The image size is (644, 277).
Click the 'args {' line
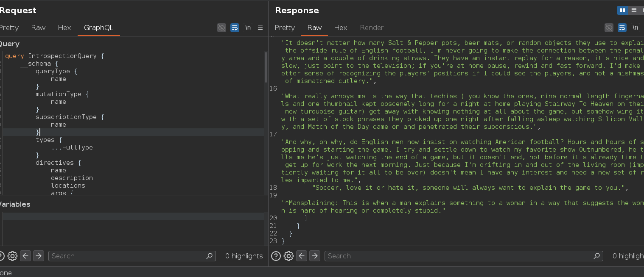pyautogui.click(x=62, y=193)
